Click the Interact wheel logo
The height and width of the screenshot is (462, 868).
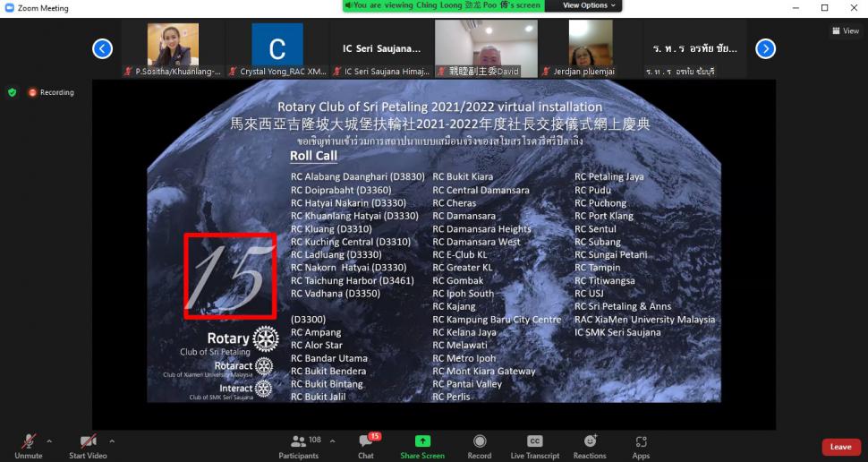pyautogui.click(x=263, y=389)
